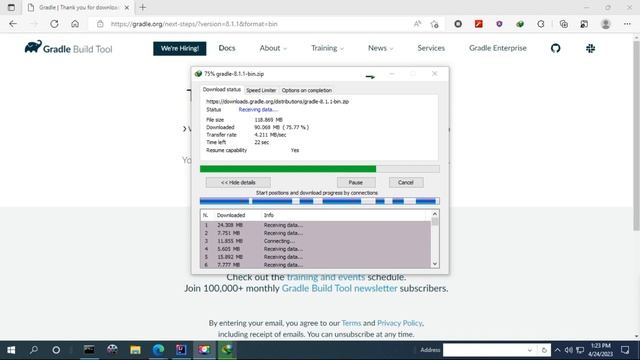Show hidden system tray icons
Image resolution: width=640 pixels, height=360 pixels.
tap(558, 350)
